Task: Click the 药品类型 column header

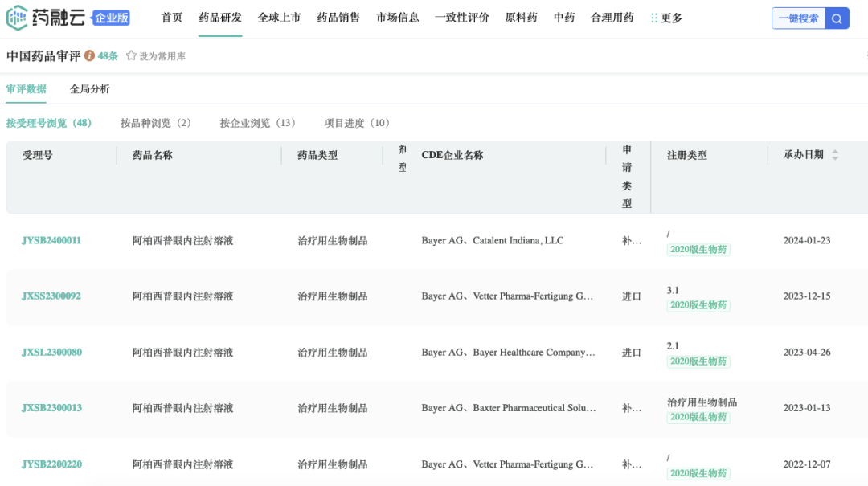Action: 317,156
